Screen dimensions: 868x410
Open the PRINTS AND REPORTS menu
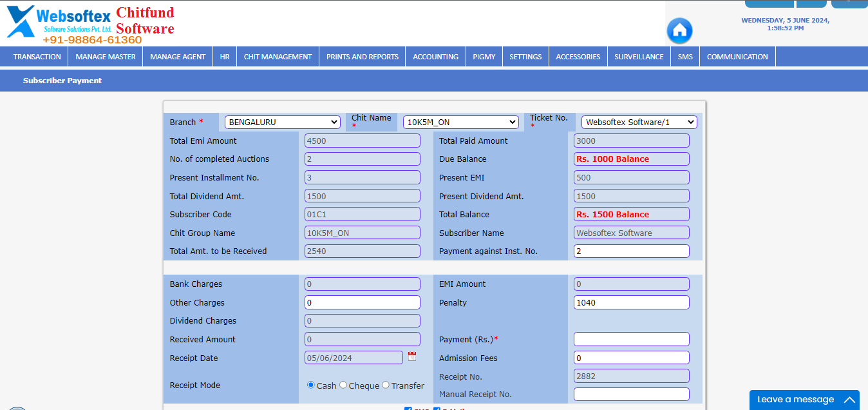coord(361,56)
